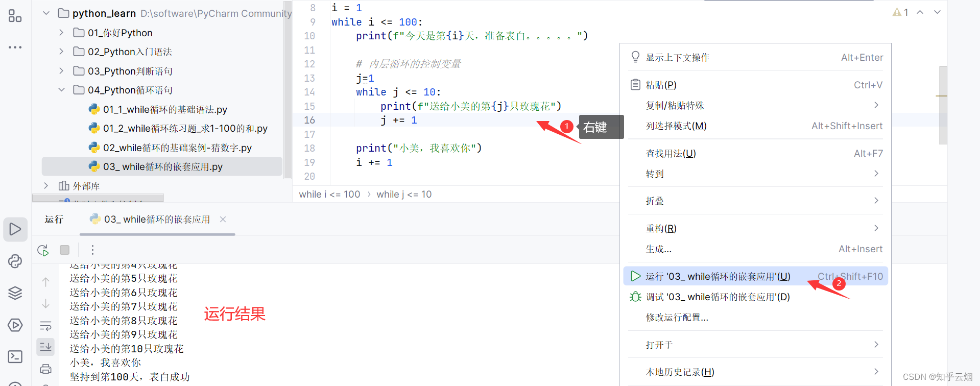Image resolution: width=980 pixels, height=386 pixels.
Task: Choose 查找用法(U) menu entry
Action: pos(756,153)
